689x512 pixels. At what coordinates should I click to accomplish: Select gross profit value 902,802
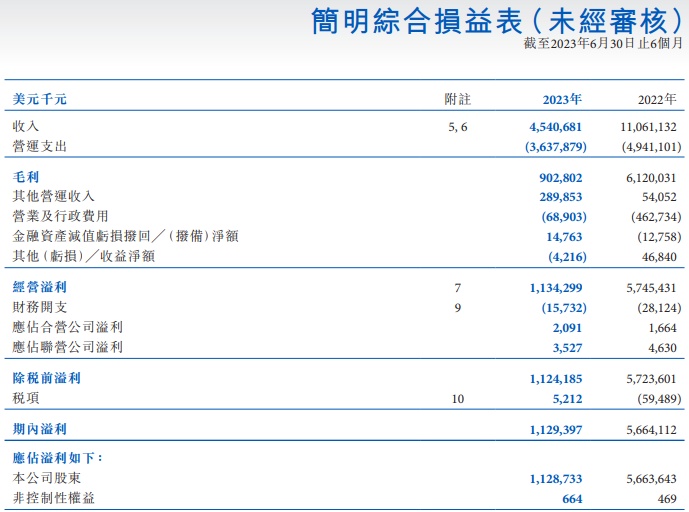(561, 178)
